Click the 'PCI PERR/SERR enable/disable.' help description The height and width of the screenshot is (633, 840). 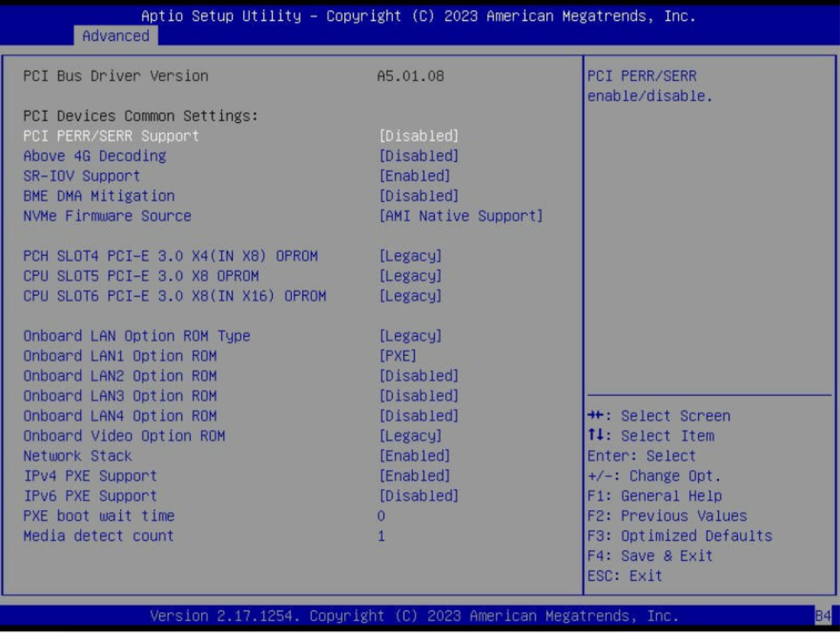(x=650, y=86)
